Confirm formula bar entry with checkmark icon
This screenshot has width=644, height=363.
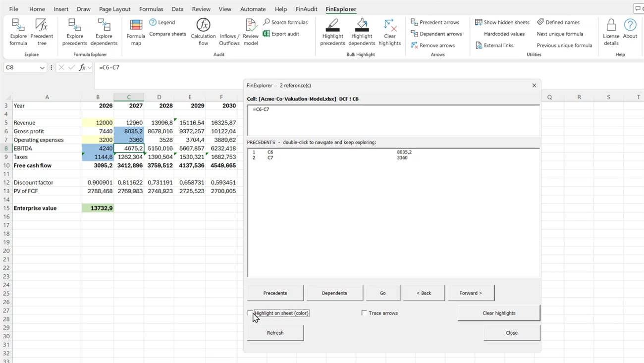(x=72, y=67)
